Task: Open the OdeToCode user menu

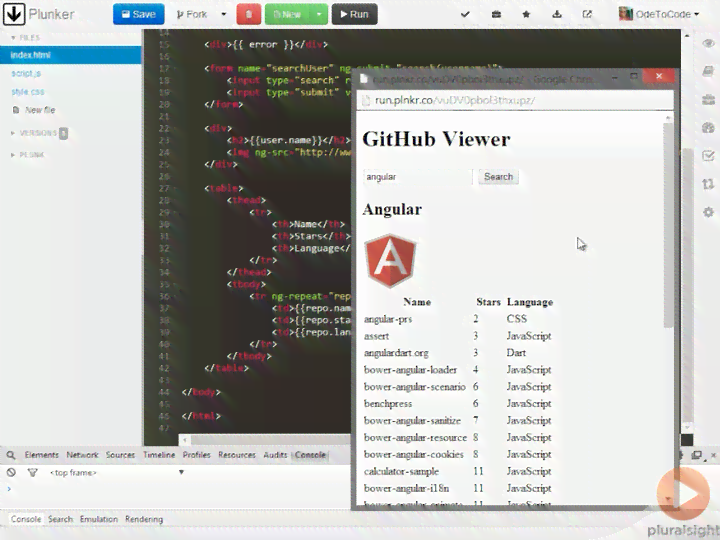Action: (659, 14)
